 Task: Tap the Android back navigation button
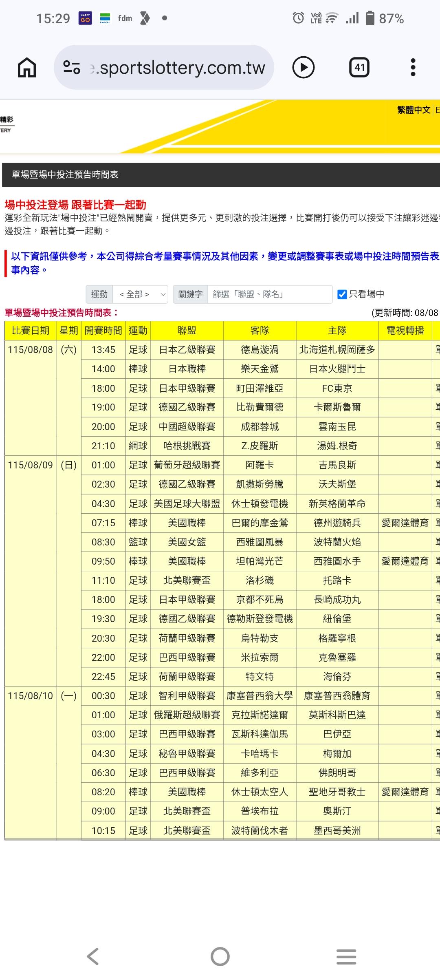click(93, 956)
